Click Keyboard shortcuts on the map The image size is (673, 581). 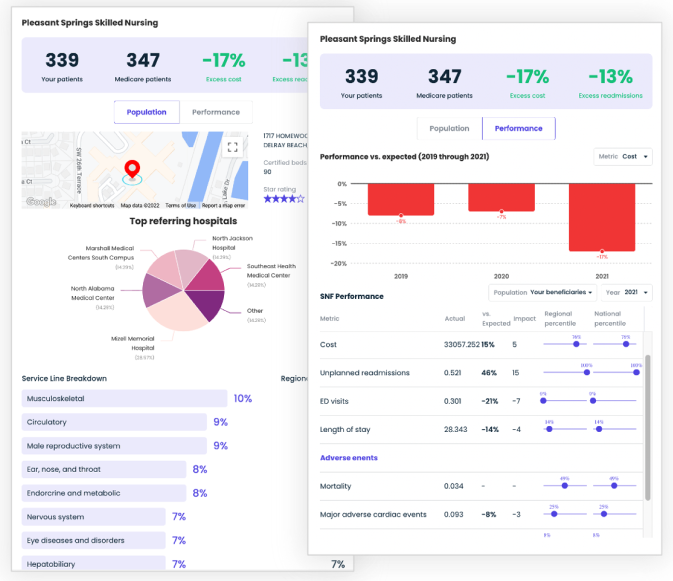(92, 206)
